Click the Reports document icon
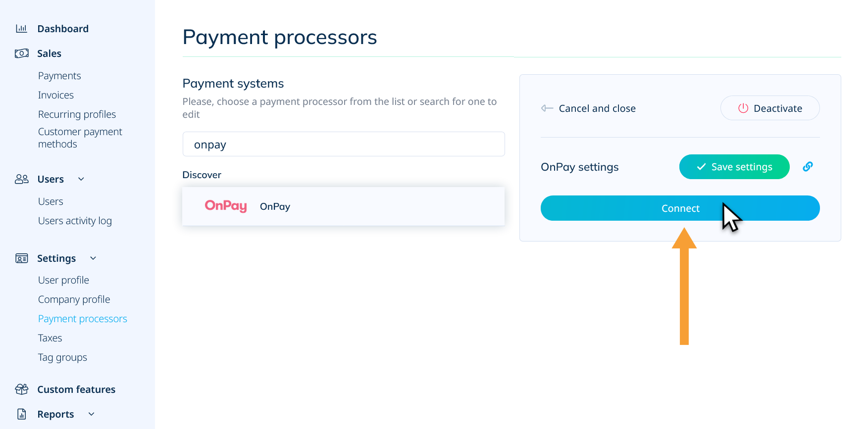Screen dimensions: 868x429 coord(21,414)
